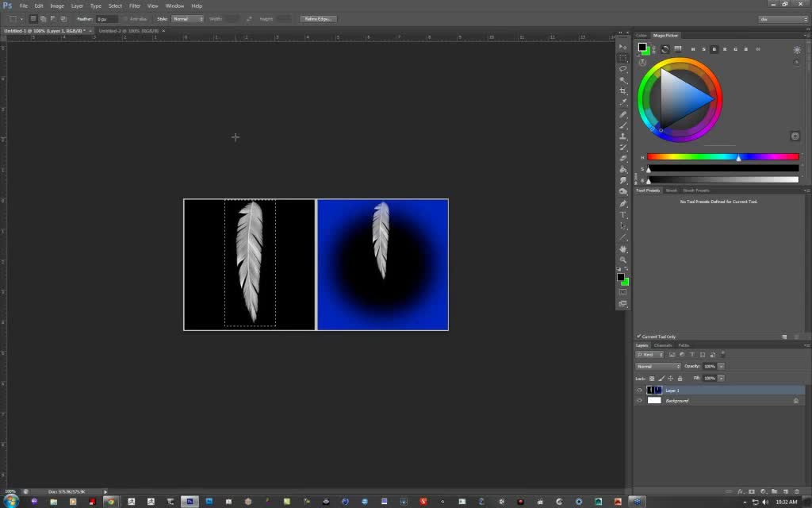Screen dimensions: 812x508
Task: Switch to the Untitled-2 document tab
Action: (127, 30)
